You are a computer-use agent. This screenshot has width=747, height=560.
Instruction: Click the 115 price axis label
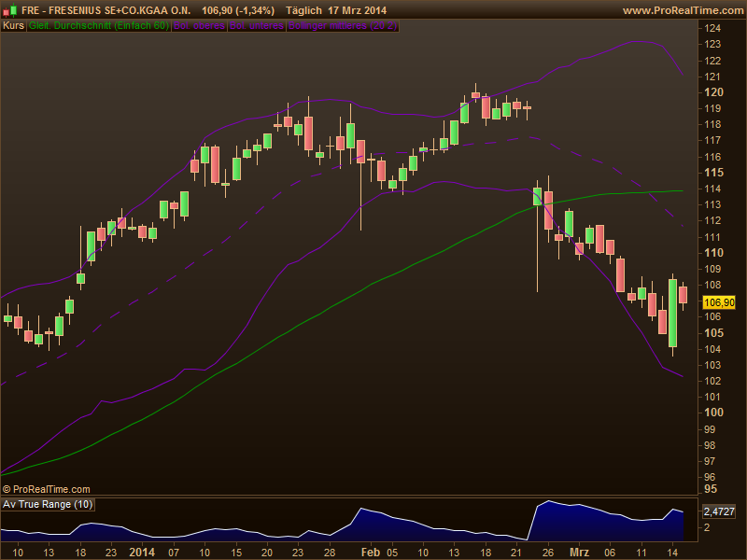[x=713, y=173]
